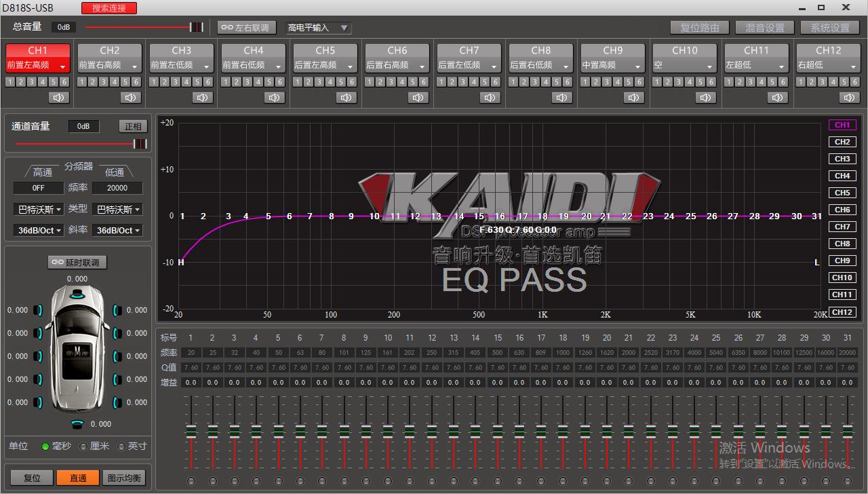This screenshot has height=494, width=868.
Task: Toggle input 6 under CH1
Action: click(x=64, y=82)
